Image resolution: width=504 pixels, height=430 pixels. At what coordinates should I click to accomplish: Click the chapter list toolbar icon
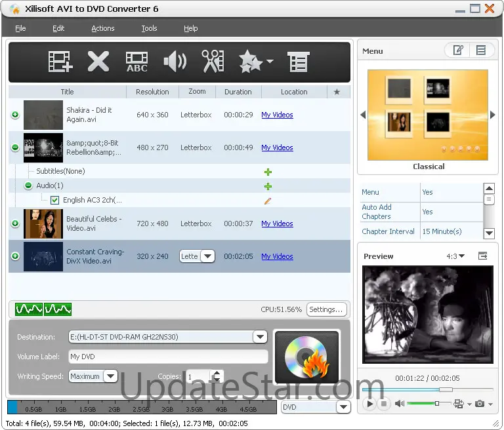(x=299, y=62)
